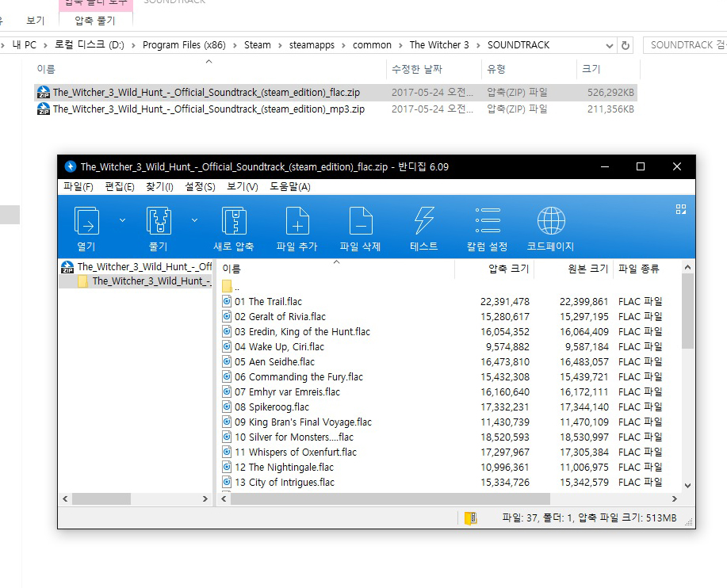Open the Edit (편집) menu

click(120, 187)
